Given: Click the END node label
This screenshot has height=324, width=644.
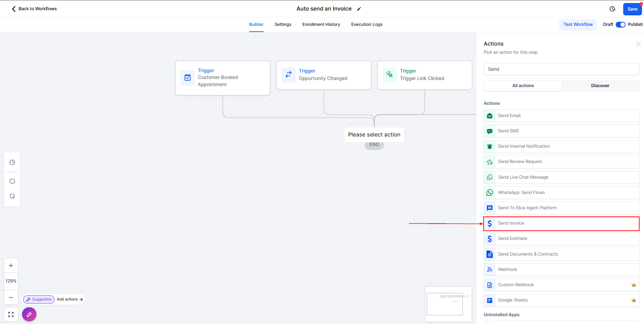Looking at the screenshot, I should [374, 145].
